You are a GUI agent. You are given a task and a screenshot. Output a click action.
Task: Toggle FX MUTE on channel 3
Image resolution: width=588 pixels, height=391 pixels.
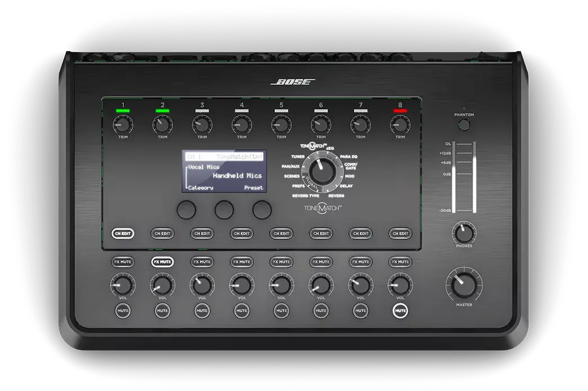202,262
